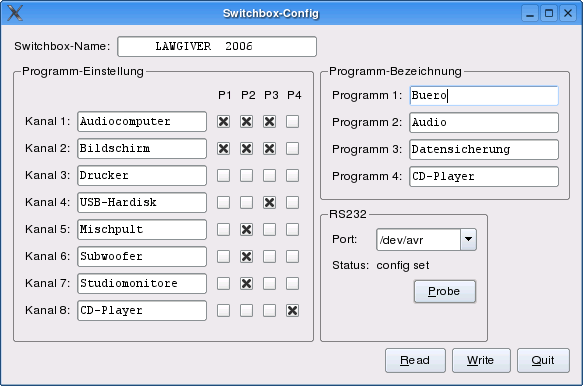583x386 pixels.
Task: Maximize the Switchbox-Config window
Action: click(549, 14)
